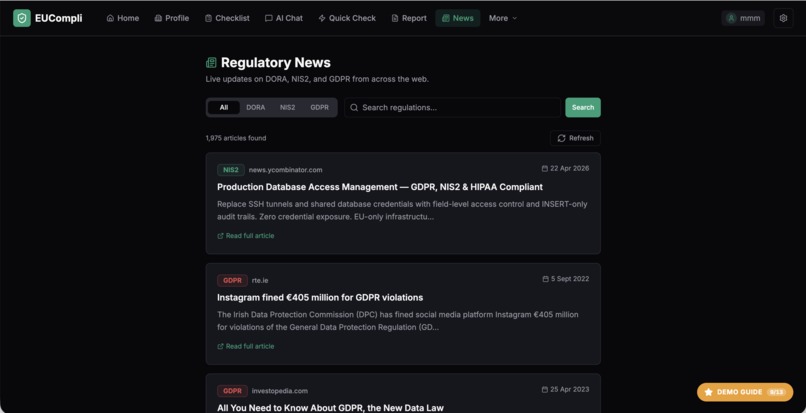Refresh the articles list
The width and height of the screenshot is (806, 413).
point(575,138)
